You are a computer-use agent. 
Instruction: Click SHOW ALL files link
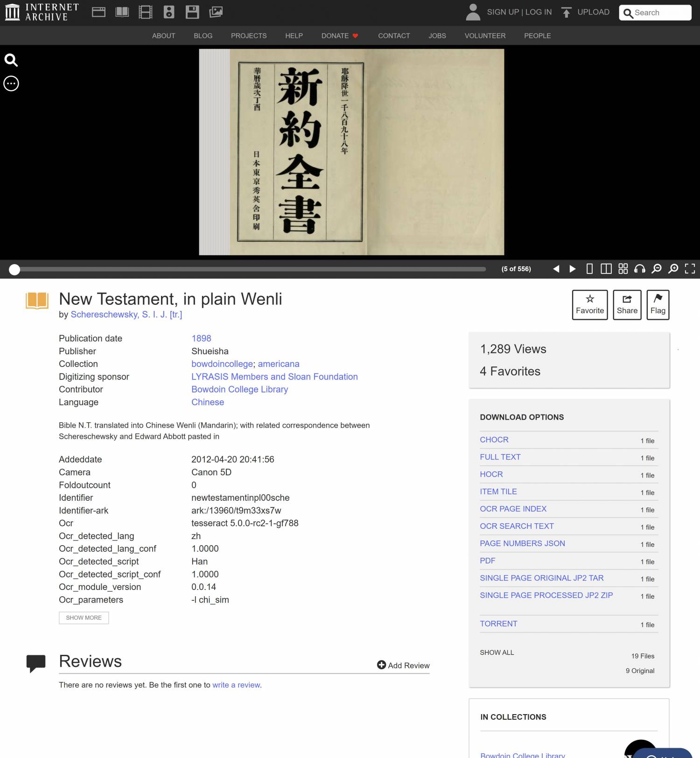point(497,653)
